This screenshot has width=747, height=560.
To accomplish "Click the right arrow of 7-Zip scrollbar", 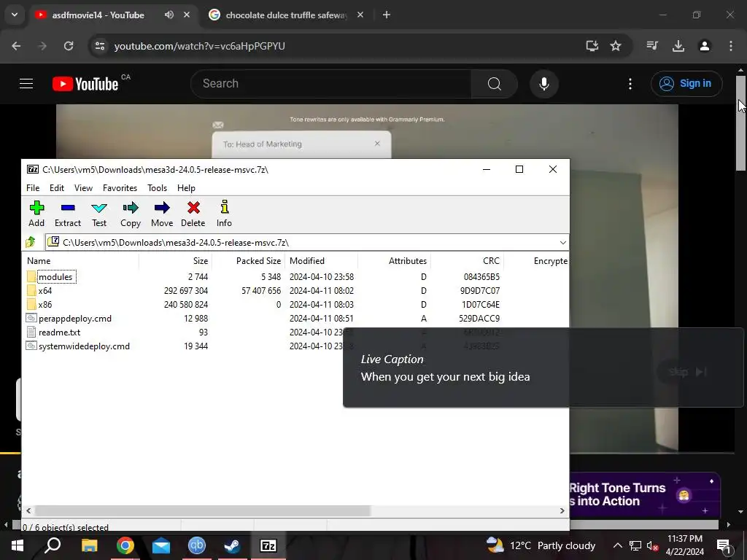I will (562, 510).
